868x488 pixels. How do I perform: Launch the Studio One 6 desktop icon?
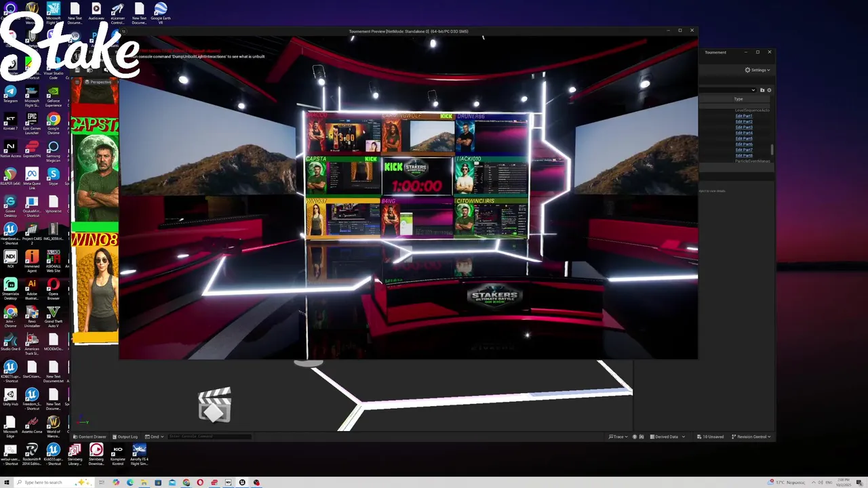click(x=10, y=343)
